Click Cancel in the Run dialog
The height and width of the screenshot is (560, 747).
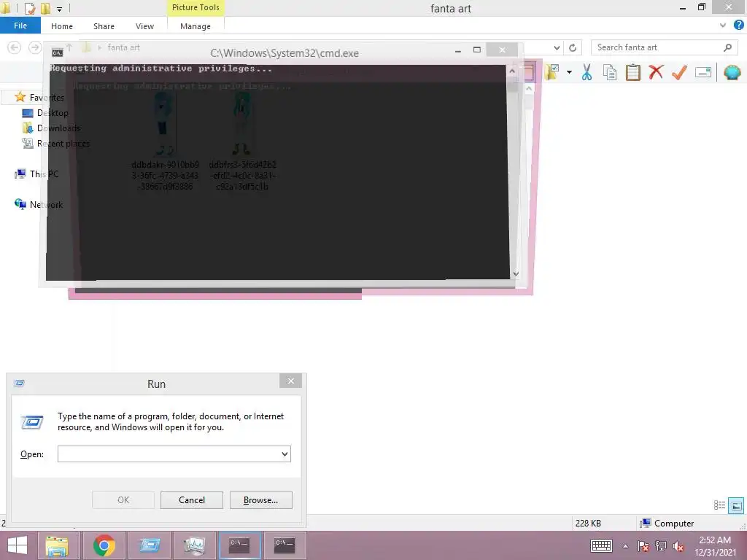pos(192,500)
